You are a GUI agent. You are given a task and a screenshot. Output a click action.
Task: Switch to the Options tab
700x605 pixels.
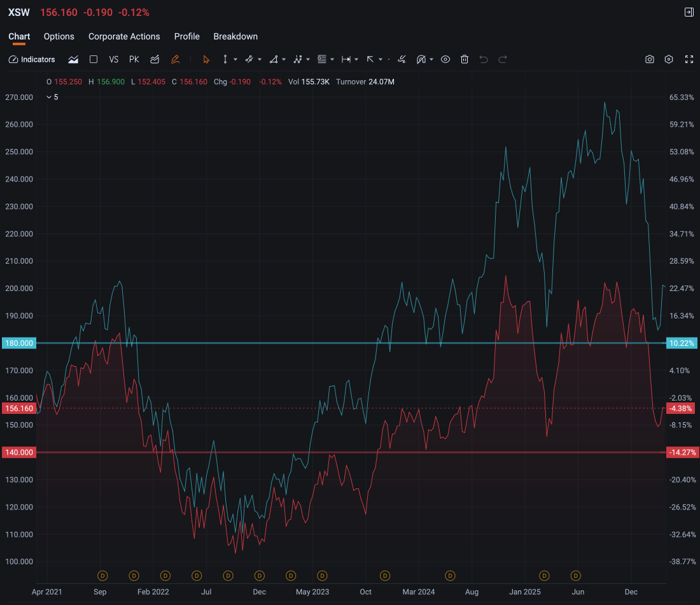pos(59,36)
